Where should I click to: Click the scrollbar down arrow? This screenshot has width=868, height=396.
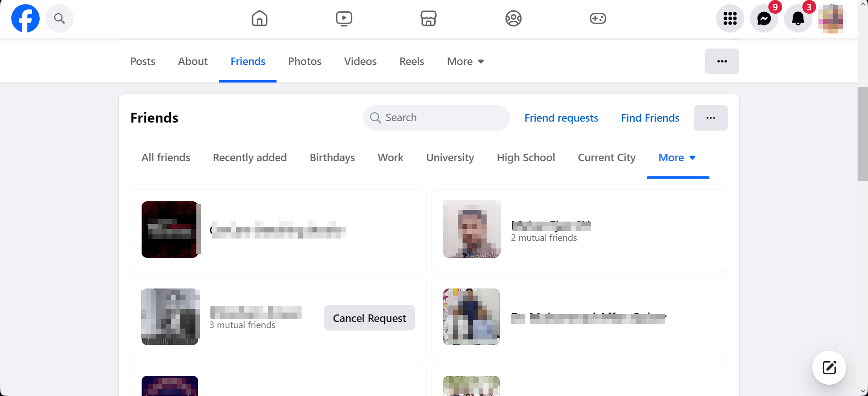863,392
